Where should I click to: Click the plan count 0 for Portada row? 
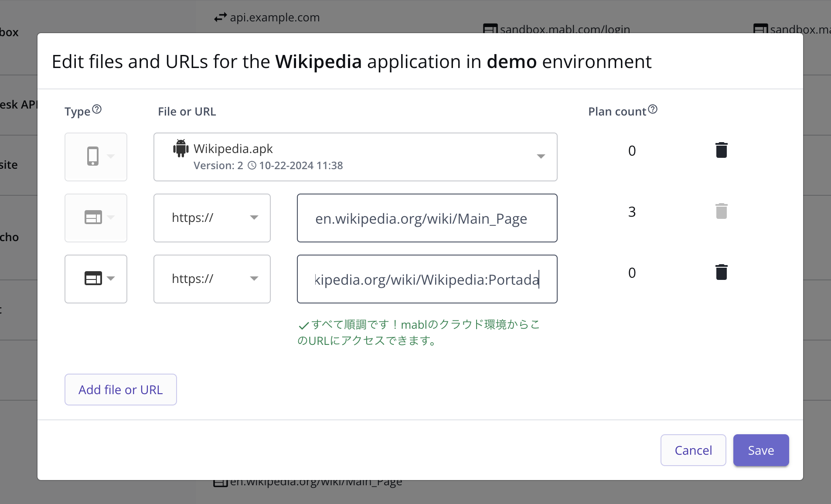click(632, 273)
